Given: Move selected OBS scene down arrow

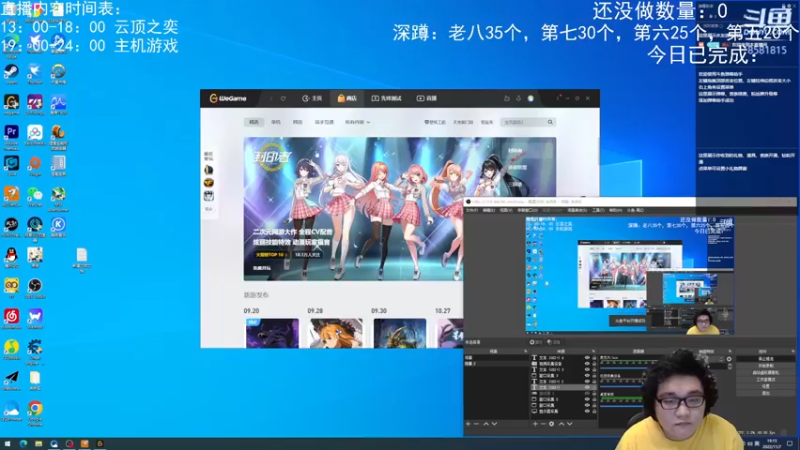Looking at the screenshot, I should point(494,423).
